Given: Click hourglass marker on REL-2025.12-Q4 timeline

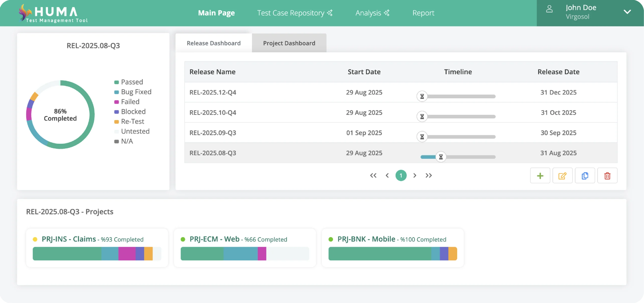Looking at the screenshot, I should pyautogui.click(x=422, y=96).
